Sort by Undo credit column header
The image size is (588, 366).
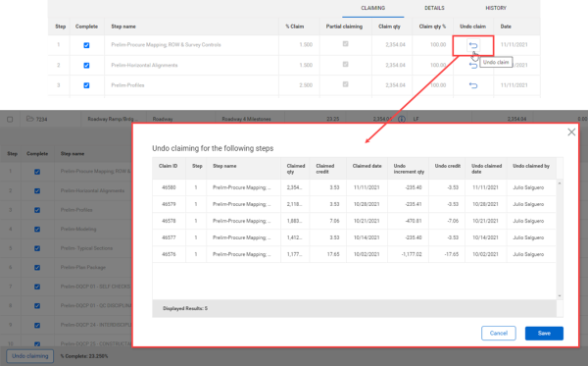[448, 166]
